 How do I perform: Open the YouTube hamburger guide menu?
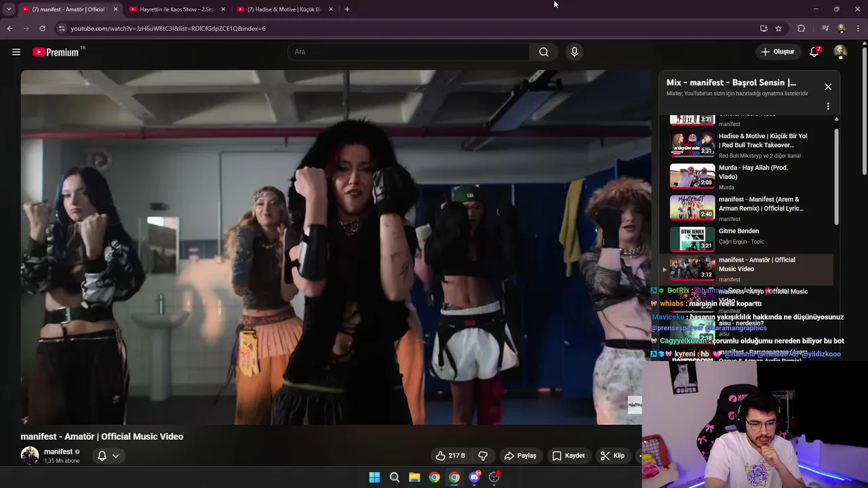click(16, 52)
